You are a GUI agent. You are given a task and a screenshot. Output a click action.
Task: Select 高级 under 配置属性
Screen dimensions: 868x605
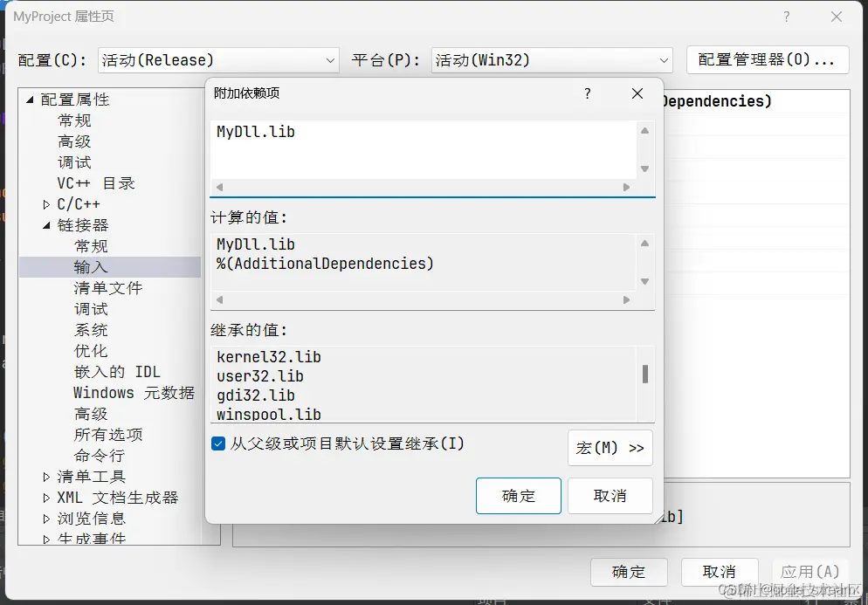(74, 141)
